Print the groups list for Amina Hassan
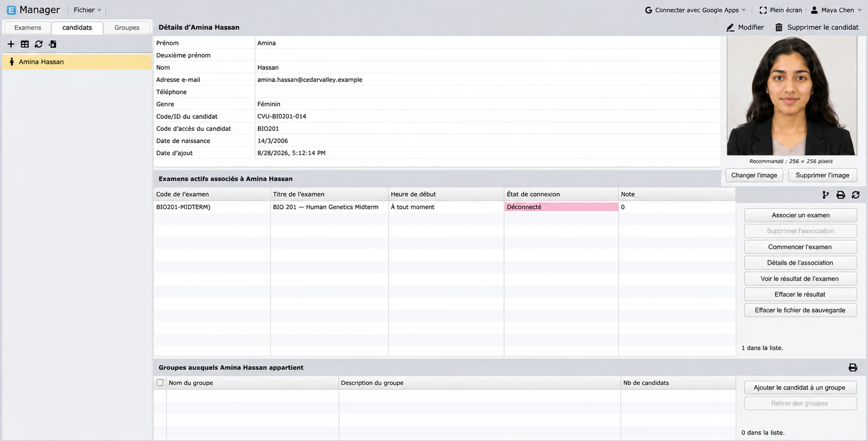 [x=853, y=367]
